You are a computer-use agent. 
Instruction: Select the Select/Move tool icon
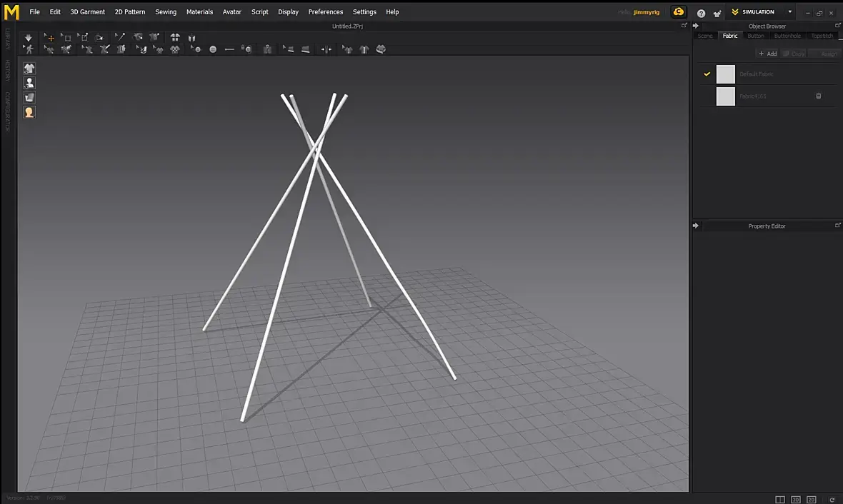point(49,38)
